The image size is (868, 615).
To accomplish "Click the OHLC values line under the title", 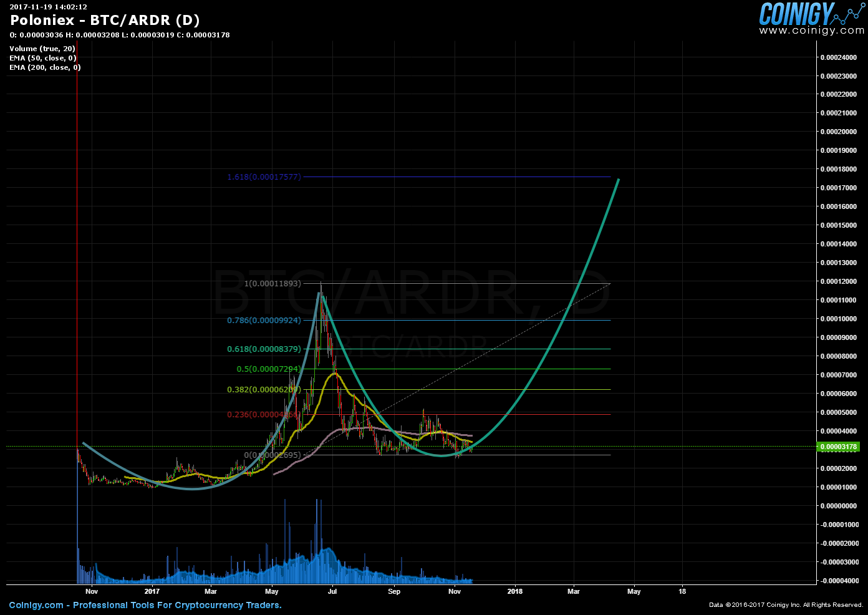I will point(120,35).
